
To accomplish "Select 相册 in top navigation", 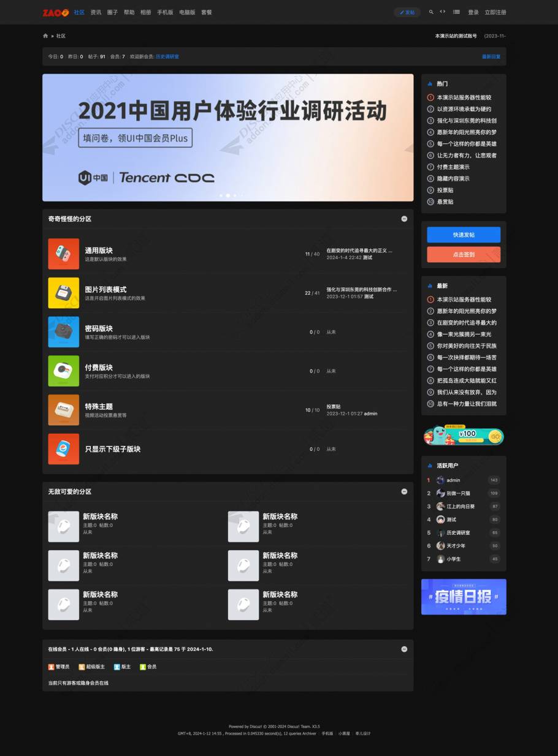I will pos(145,12).
